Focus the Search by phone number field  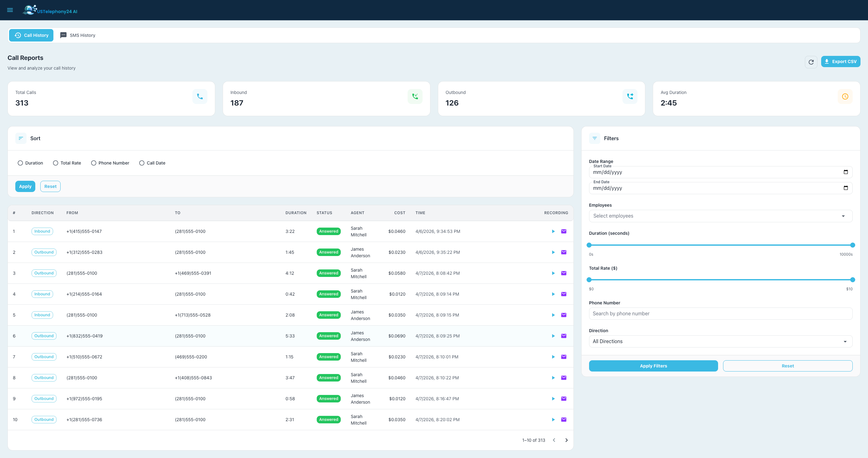click(720, 313)
